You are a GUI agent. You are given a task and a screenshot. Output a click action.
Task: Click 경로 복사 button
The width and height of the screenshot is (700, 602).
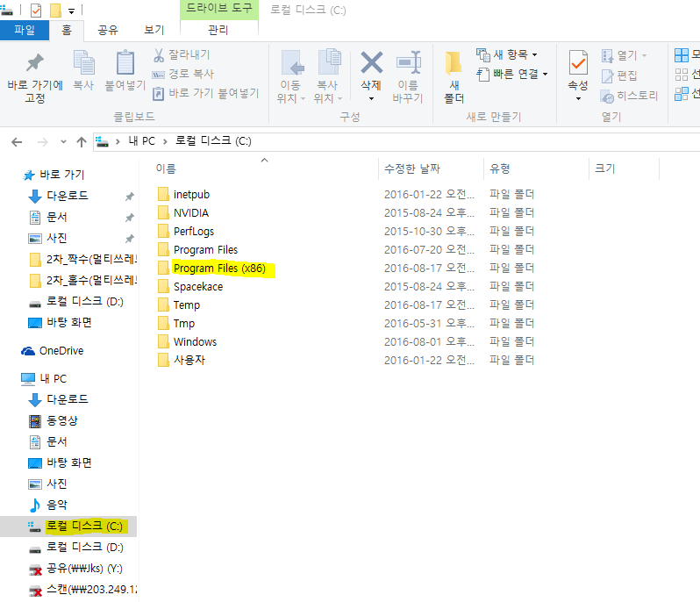(x=183, y=74)
